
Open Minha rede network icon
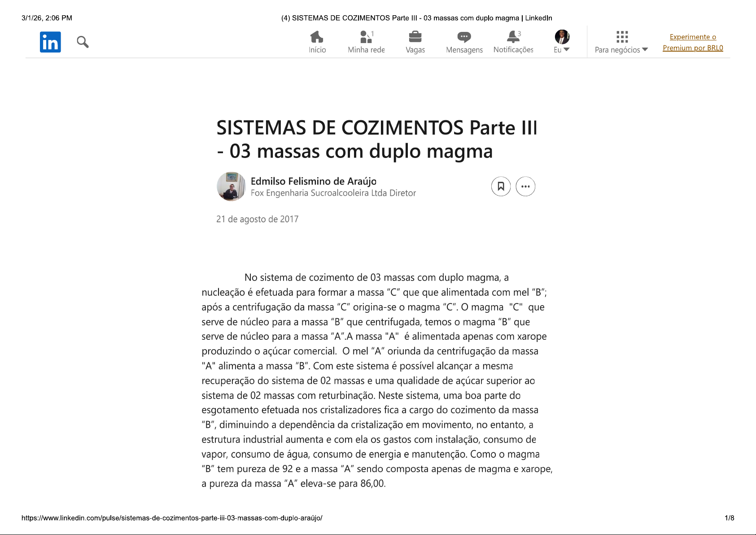366,37
